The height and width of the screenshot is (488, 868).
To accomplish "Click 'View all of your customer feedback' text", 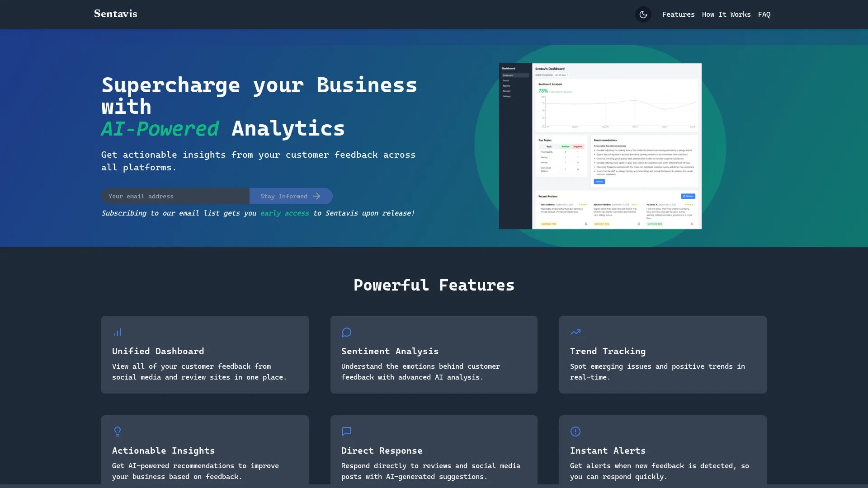I will tap(199, 371).
